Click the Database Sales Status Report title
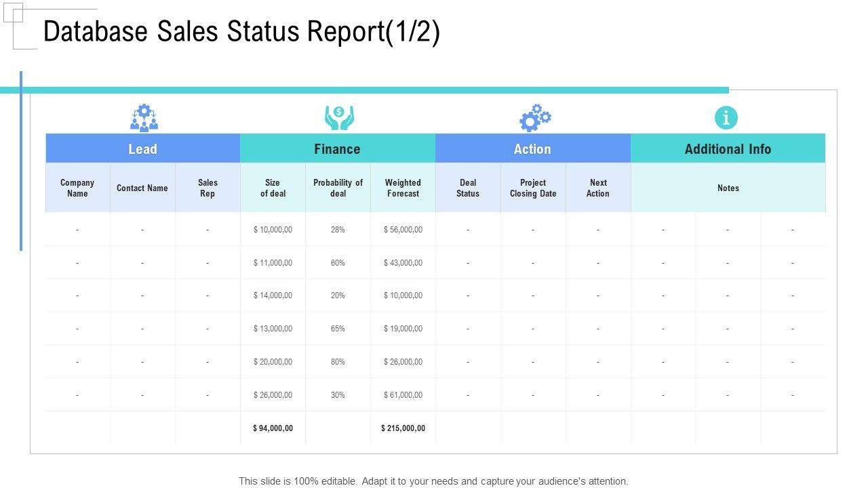 (241, 32)
